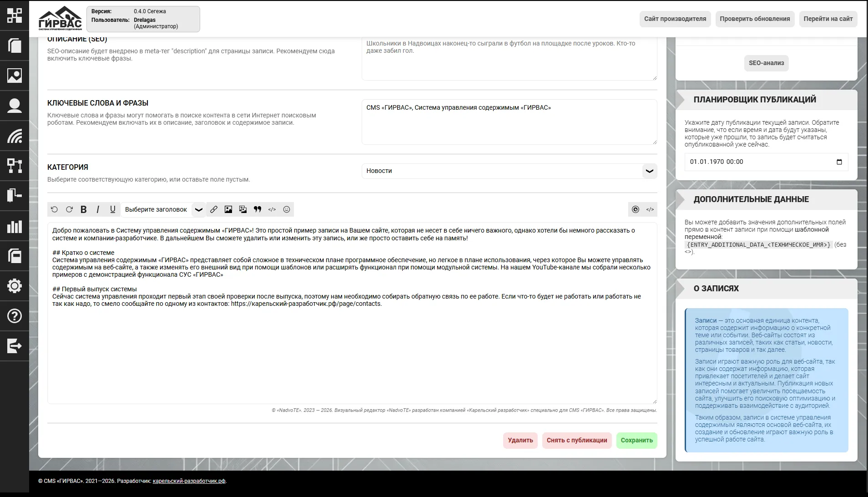
Task: Open the dashboard blocks icon in sidebar
Action: tap(15, 15)
